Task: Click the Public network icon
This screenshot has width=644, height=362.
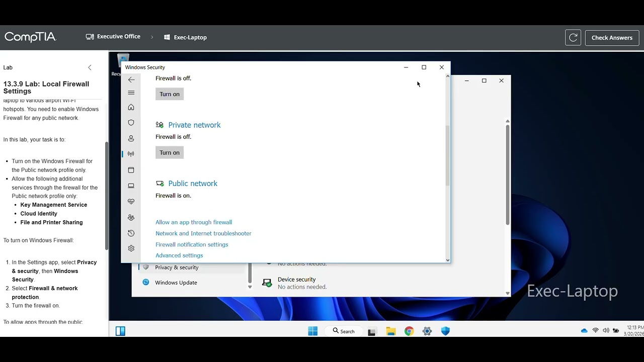Action: pyautogui.click(x=159, y=184)
